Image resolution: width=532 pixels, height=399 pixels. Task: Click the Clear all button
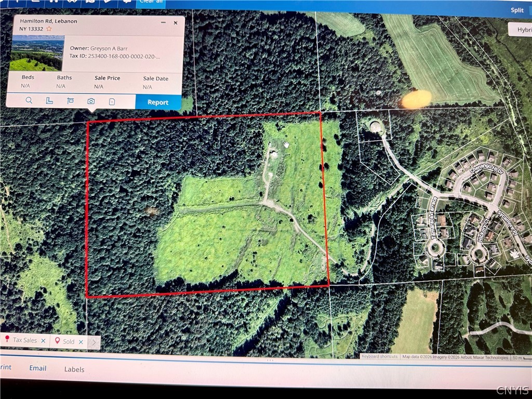[x=151, y=2]
